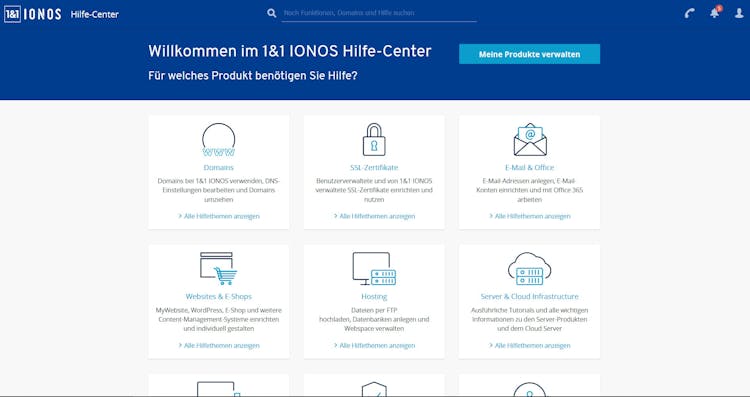Click the Domains www globe icon

click(x=219, y=140)
